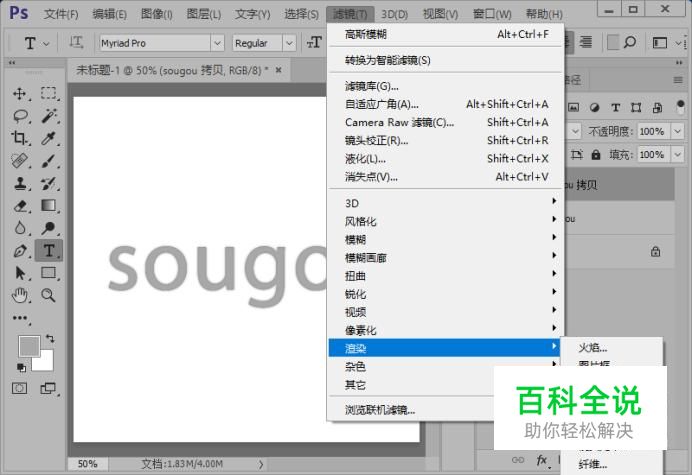Image resolution: width=692 pixels, height=475 pixels.
Task: Select the Brush tool
Action: tap(49, 161)
